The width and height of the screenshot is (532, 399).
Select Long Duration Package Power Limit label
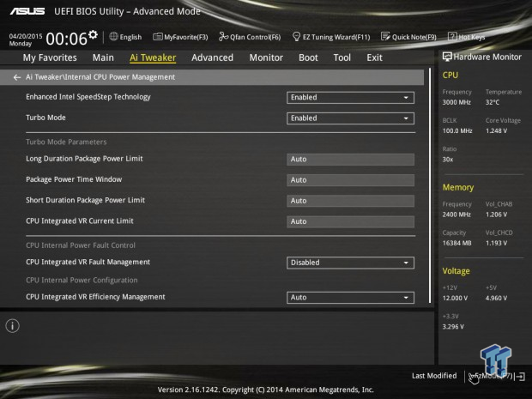point(84,159)
